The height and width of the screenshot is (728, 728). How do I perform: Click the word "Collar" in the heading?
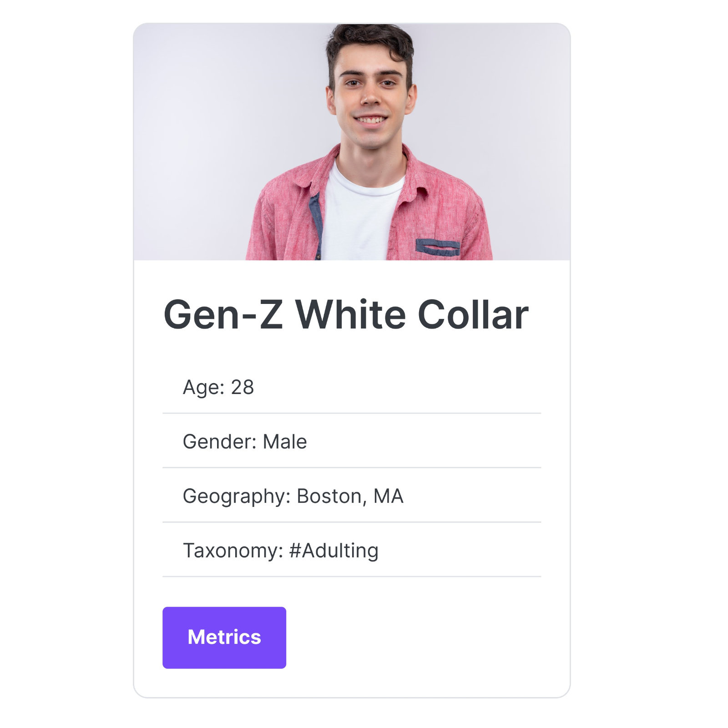[473, 315]
